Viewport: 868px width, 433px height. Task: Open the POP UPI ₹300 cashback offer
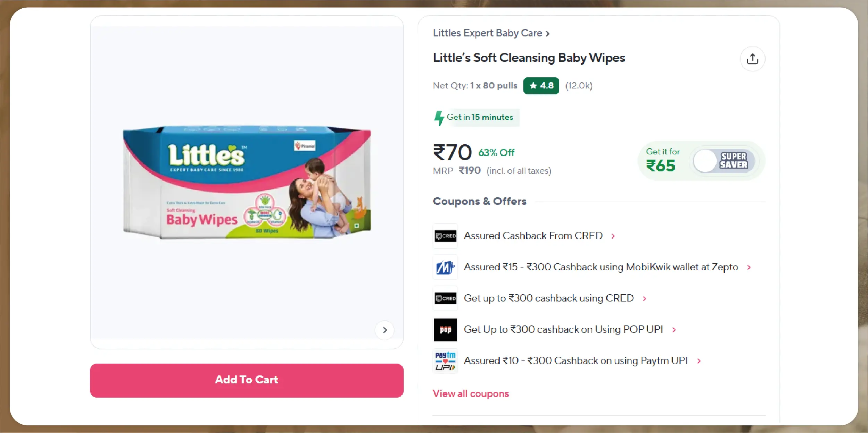(563, 330)
